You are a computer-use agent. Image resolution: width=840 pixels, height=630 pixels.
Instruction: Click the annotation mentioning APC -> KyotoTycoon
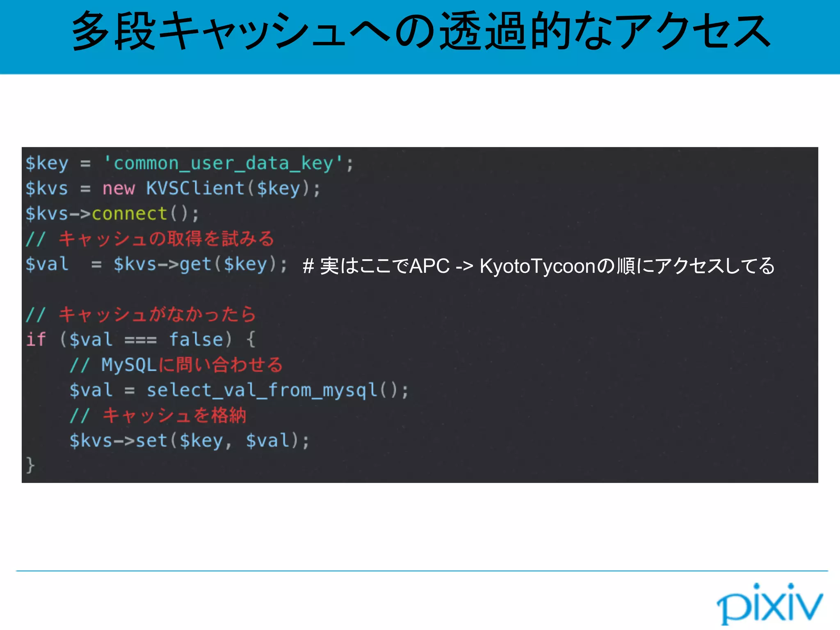coord(539,266)
